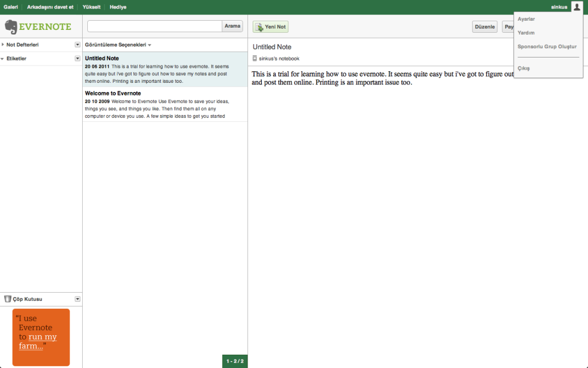
Task: Click the user profile avatar icon
Action: pos(577,7)
